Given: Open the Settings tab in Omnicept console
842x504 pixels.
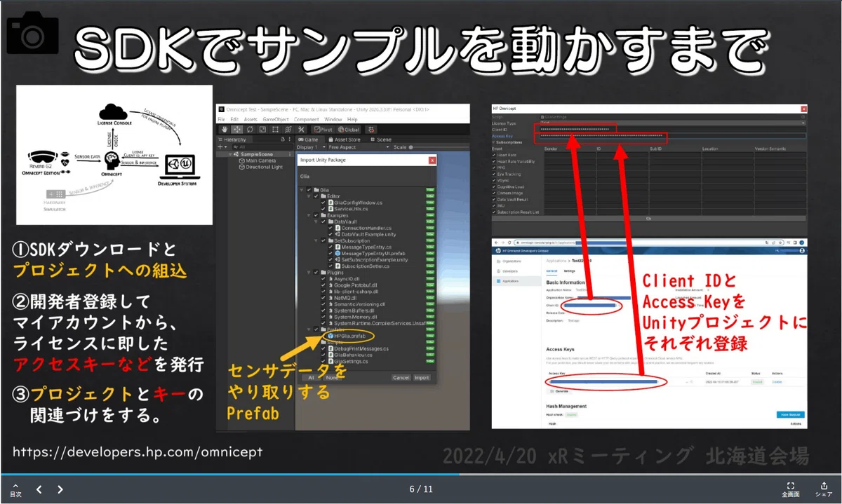Looking at the screenshot, I should 570,271.
